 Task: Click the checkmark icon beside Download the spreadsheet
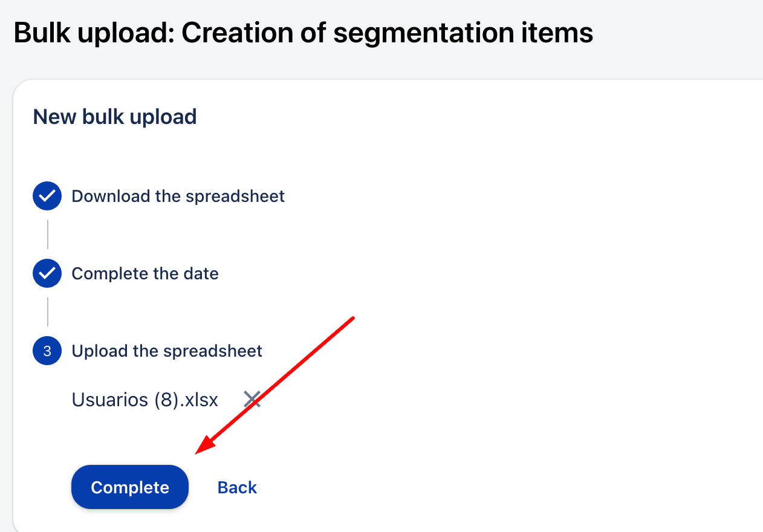pyautogui.click(x=47, y=196)
